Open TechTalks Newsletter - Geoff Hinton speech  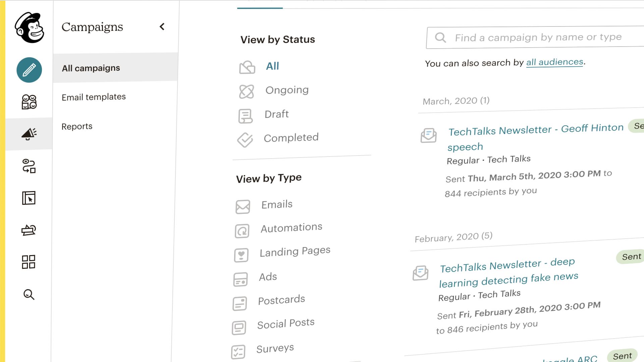pyautogui.click(x=535, y=137)
